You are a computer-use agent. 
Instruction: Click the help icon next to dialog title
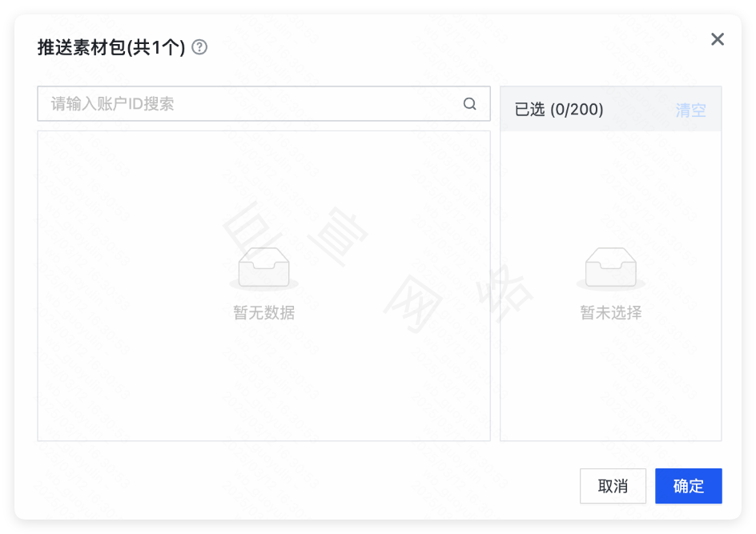point(199,47)
